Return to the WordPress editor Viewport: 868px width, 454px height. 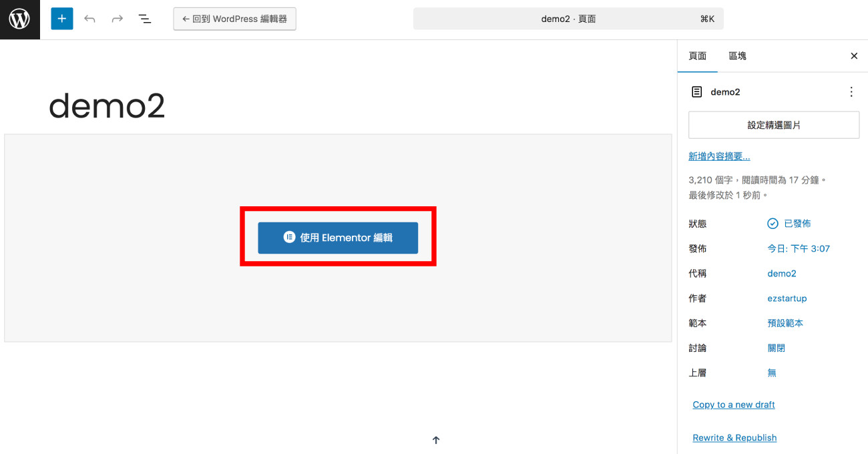tap(234, 19)
